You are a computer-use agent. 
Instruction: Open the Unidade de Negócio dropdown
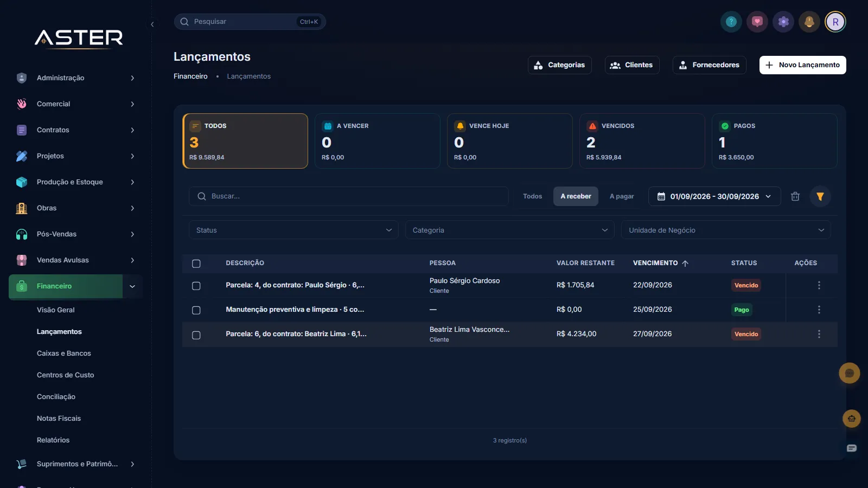point(726,230)
